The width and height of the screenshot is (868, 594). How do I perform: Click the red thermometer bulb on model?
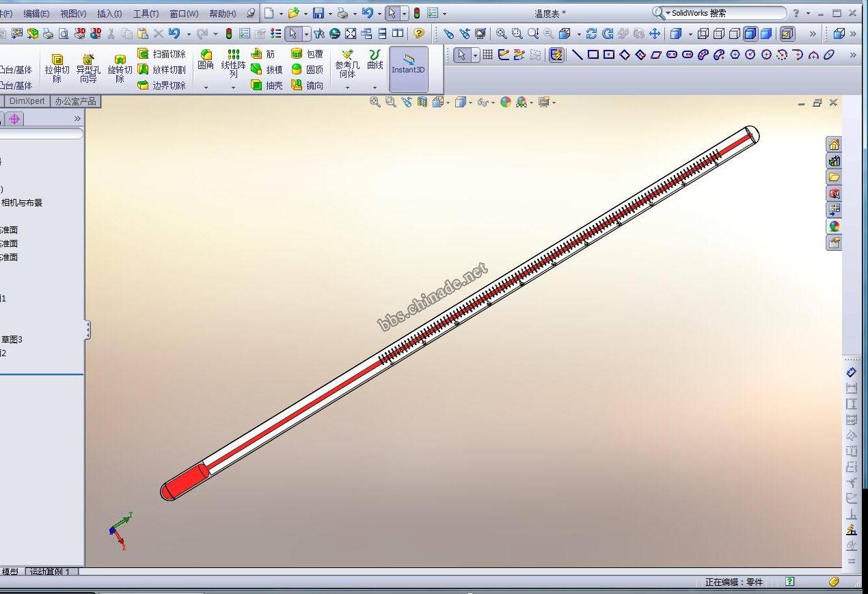coord(185,482)
